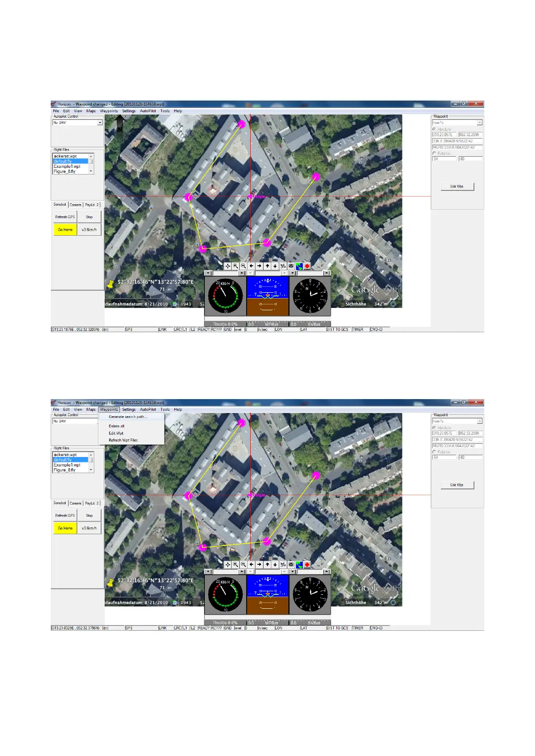Click the down arrow above lower altimeter gauge
Viewport: 535px width, 756px height.
tap(292, 571)
